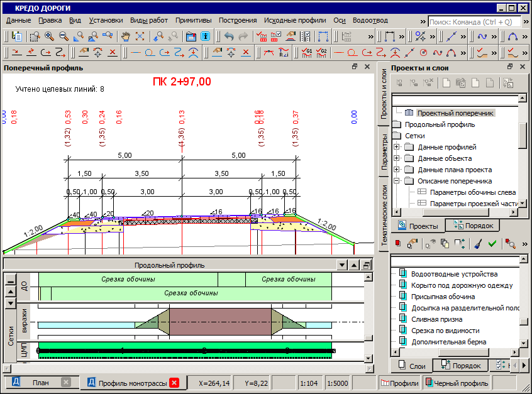Expand the Данные плана проекта node
The image size is (532, 394).
[396, 169]
